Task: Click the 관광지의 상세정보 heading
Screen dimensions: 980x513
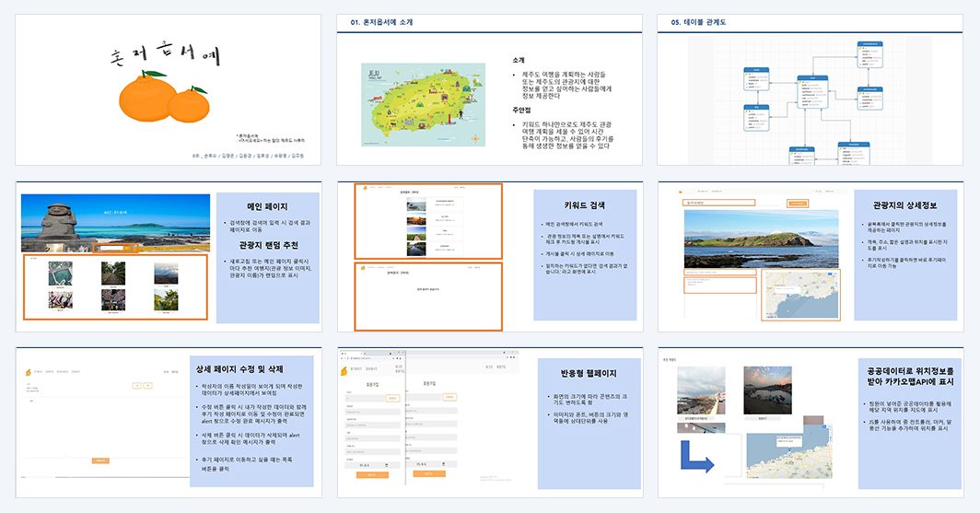Action: pos(905,205)
